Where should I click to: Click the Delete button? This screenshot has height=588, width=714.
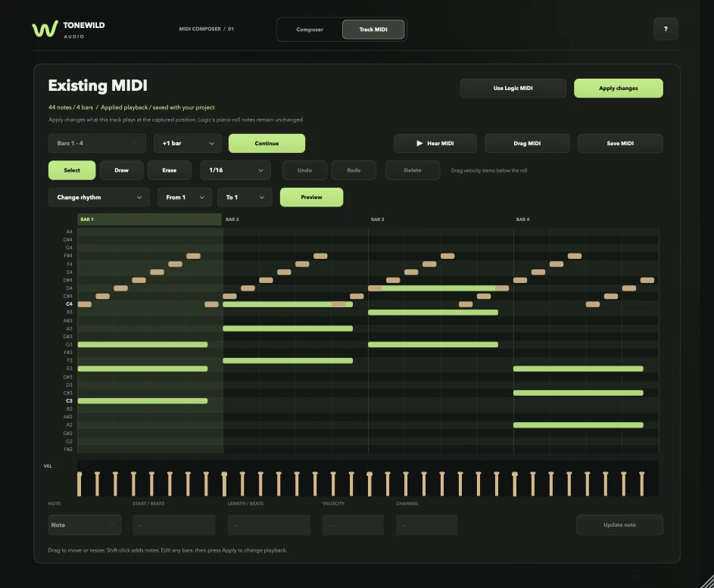pyautogui.click(x=413, y=170)
